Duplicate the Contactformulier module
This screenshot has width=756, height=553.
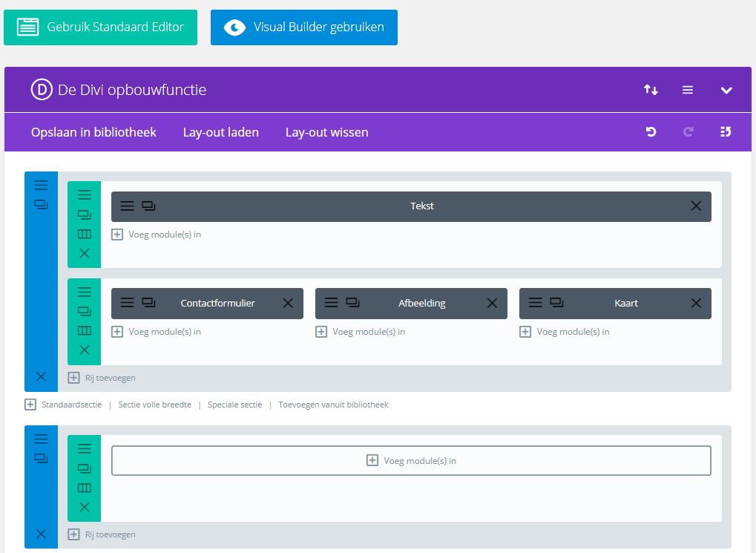pyautogui.click(x=148, y=303)
